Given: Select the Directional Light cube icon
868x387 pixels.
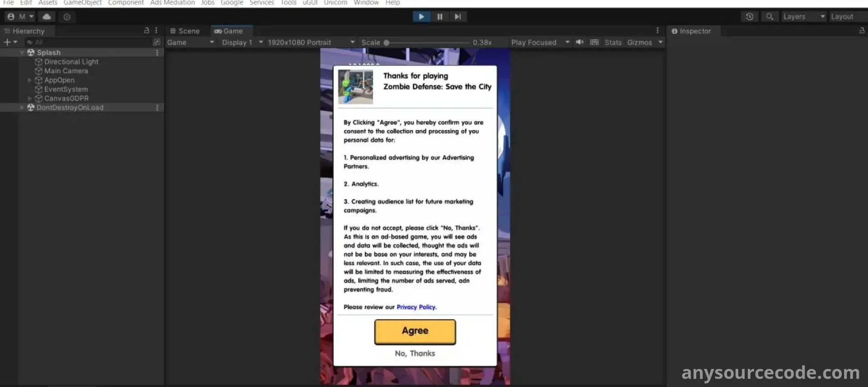Looking at the screenshot, I should tap(38, 62).
